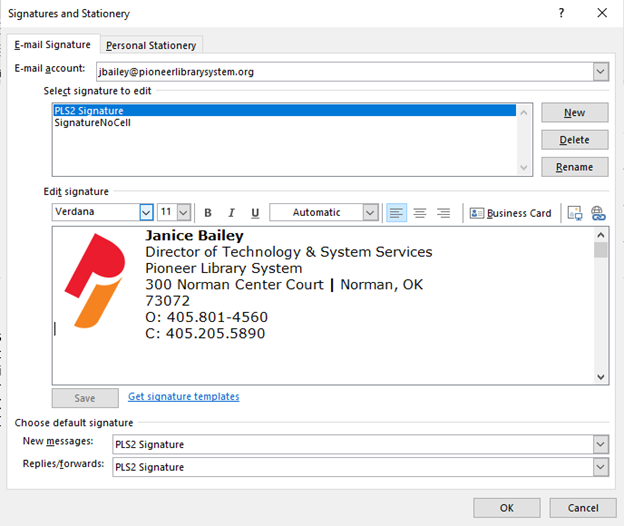Image resolution: width=624 pixels, height=526 pixels.
Task: Toggle Underline formatting button
Action: pos(255,213)
